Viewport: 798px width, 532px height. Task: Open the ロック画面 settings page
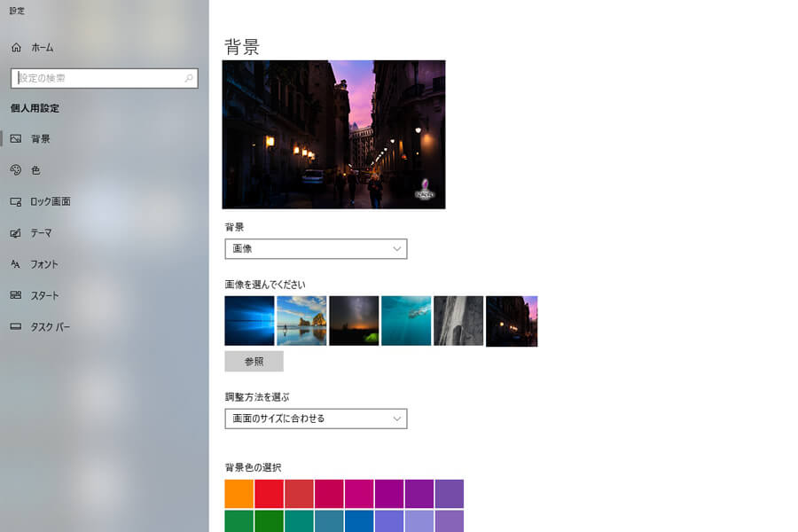point(51,202)
